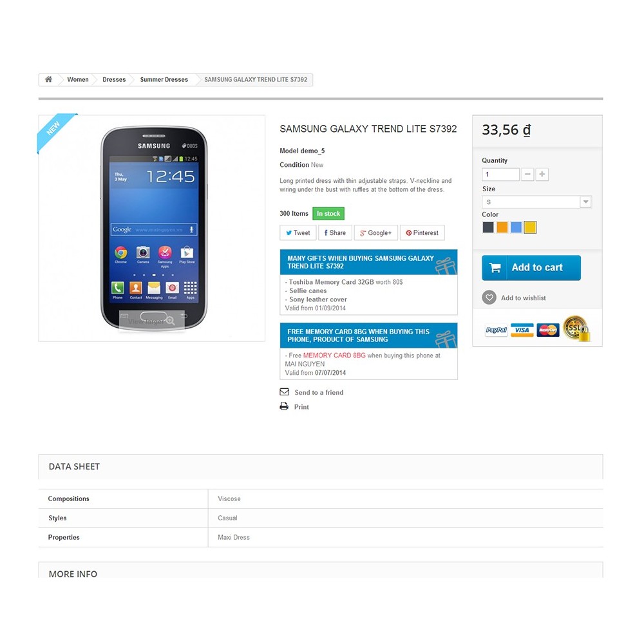Click the quantity input field

pos(500,174)
